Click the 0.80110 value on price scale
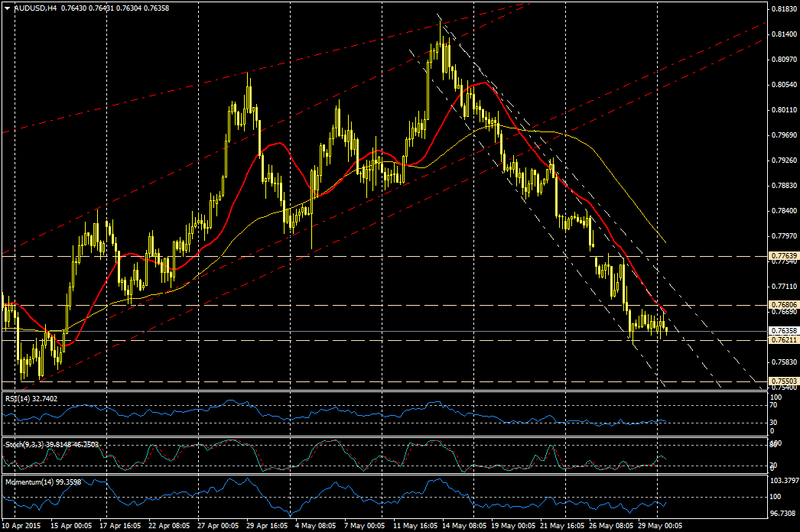The image size is (800, 532). (781, 110)
